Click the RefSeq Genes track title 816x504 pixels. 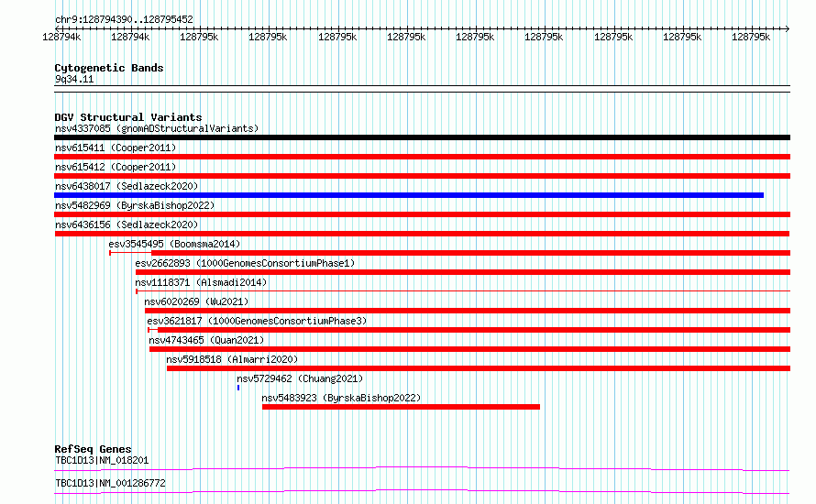pos(94,449)
